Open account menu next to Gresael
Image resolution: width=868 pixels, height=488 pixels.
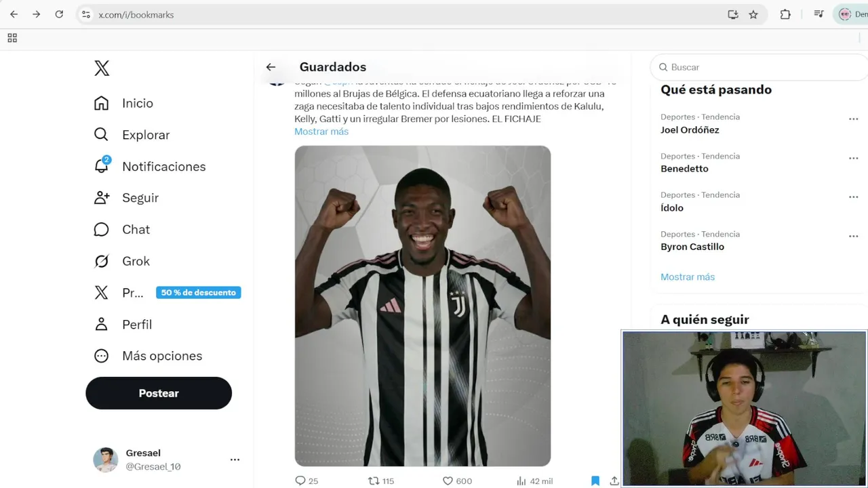(235, 460)
